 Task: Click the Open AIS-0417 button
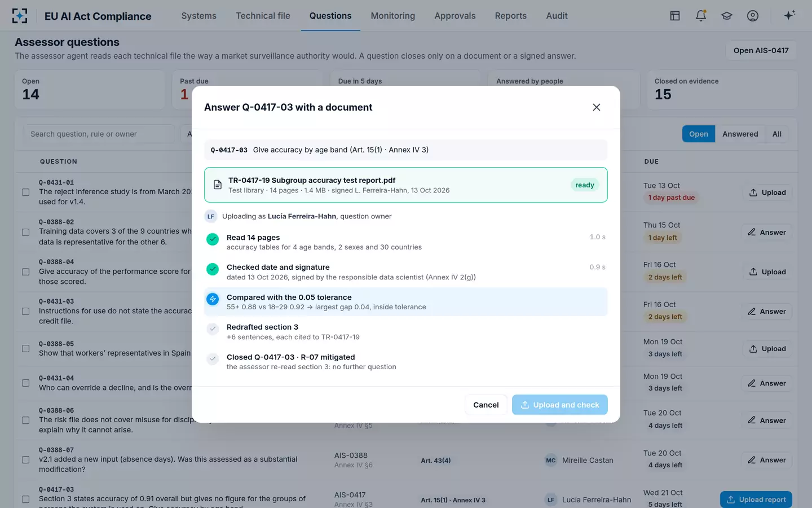point(761,50)
